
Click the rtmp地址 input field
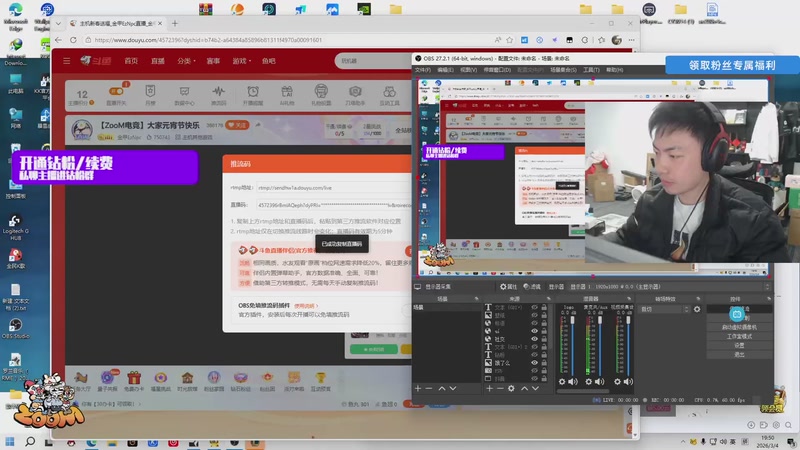click(334, 188)
